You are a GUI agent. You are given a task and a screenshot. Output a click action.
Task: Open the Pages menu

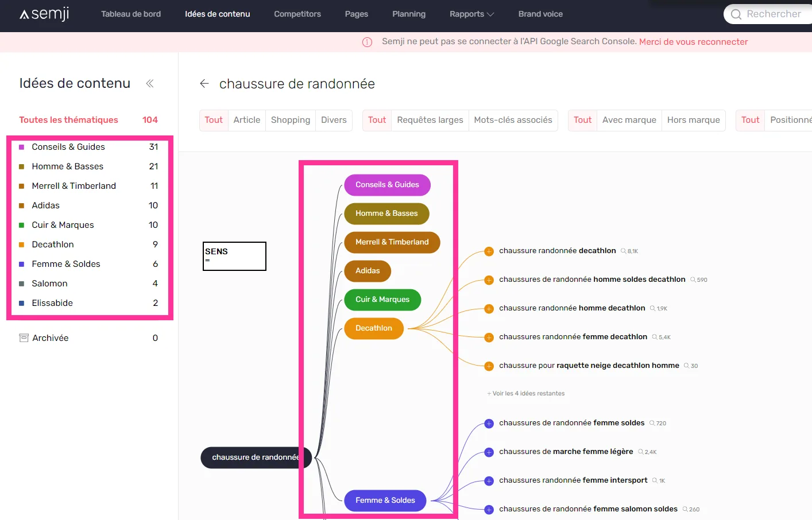357,14
